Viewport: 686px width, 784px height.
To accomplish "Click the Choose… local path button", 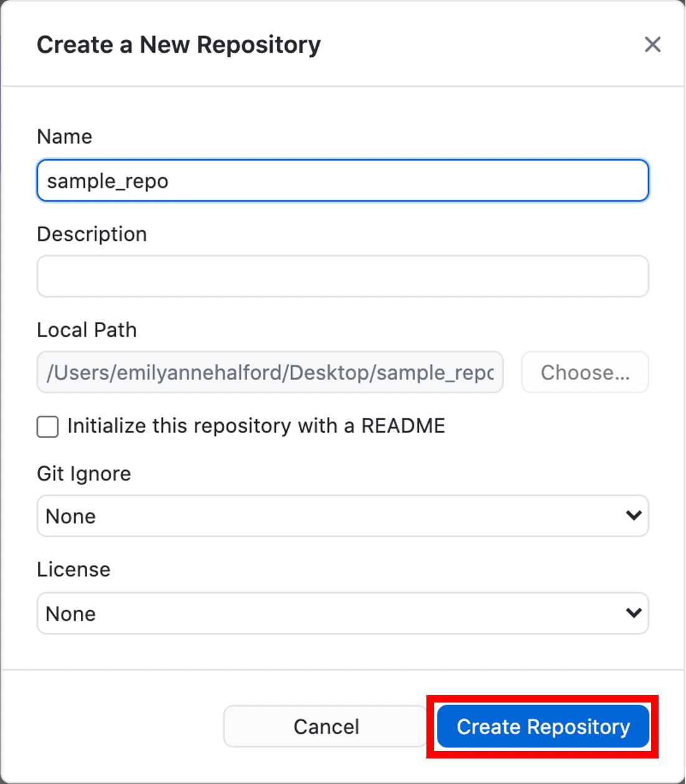I will [x=585, y=373].
